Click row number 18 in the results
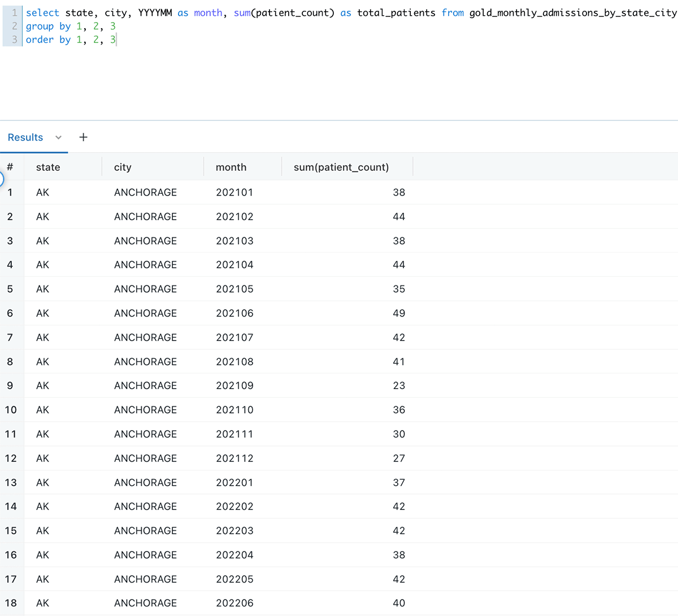Screen dimensions: 678x616 (x=11, y=603)
